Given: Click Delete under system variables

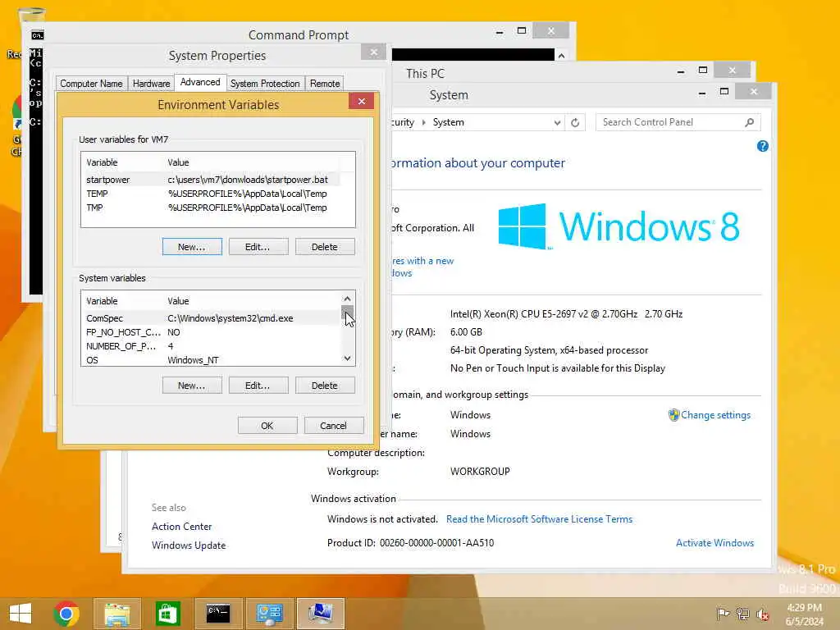Looking at the screenshot, I should click(x=325, y=386).
